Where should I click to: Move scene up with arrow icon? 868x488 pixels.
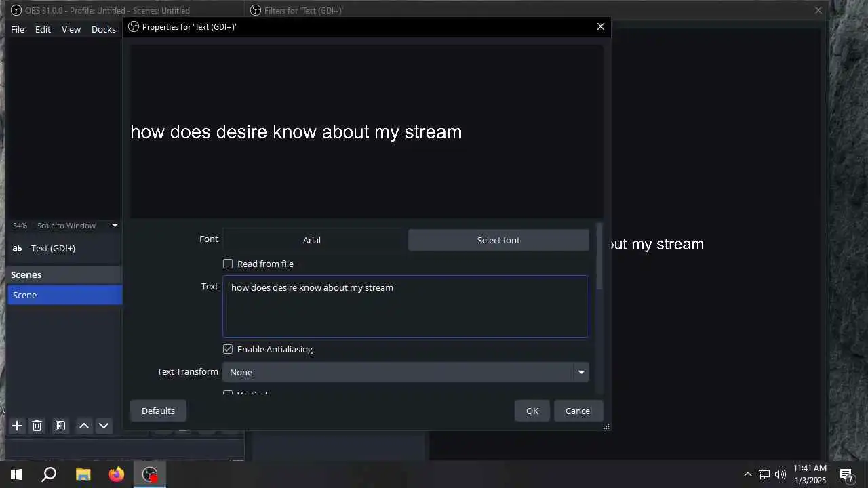point(84,426)
